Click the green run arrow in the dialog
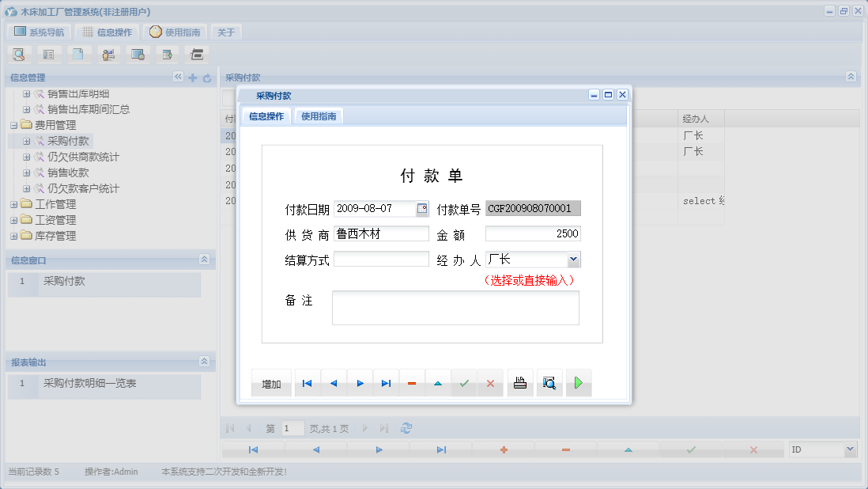 [x=578, y=382]
